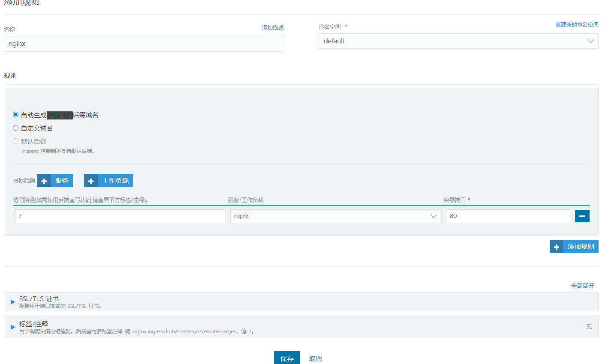Select the 默认后端 radio option
Viewport: 602px width, 364px height.
tap(16, 141)
